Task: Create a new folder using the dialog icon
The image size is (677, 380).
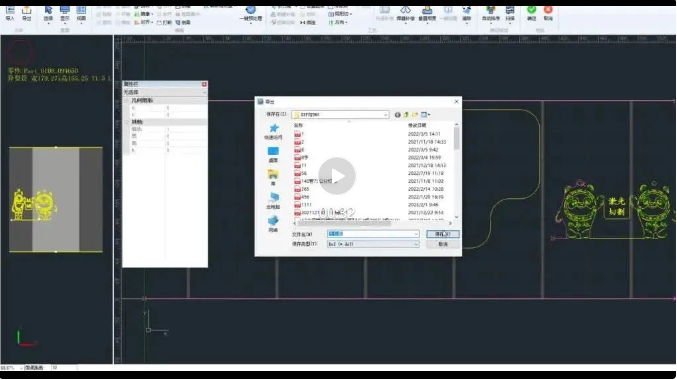Action: click(415, 114)
